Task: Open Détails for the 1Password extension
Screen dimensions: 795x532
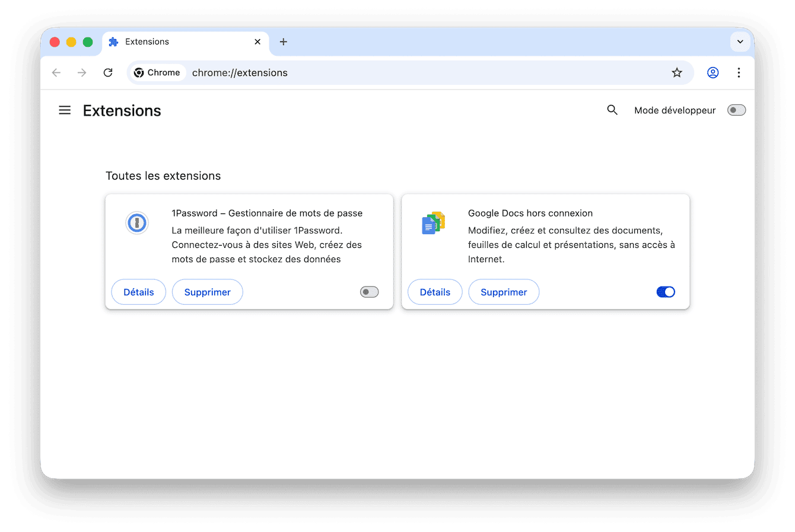Action: (138, 292)
